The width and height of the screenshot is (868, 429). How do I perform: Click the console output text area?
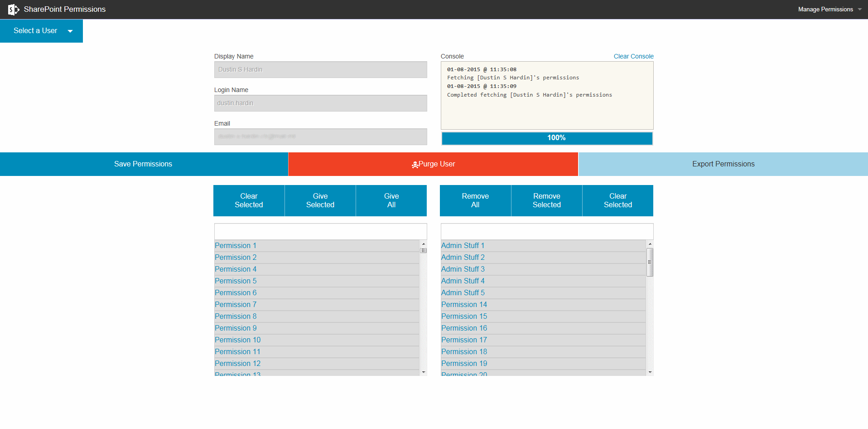coord(547,96)
